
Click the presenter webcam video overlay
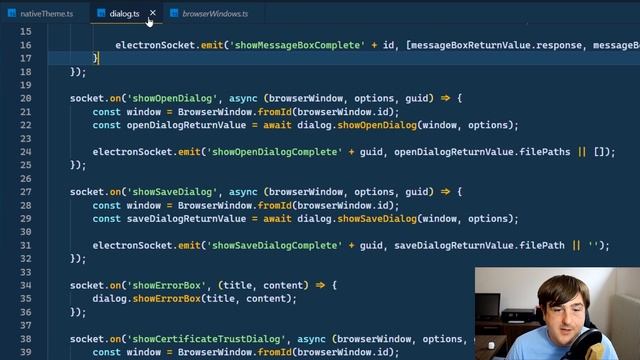(557, 313)
